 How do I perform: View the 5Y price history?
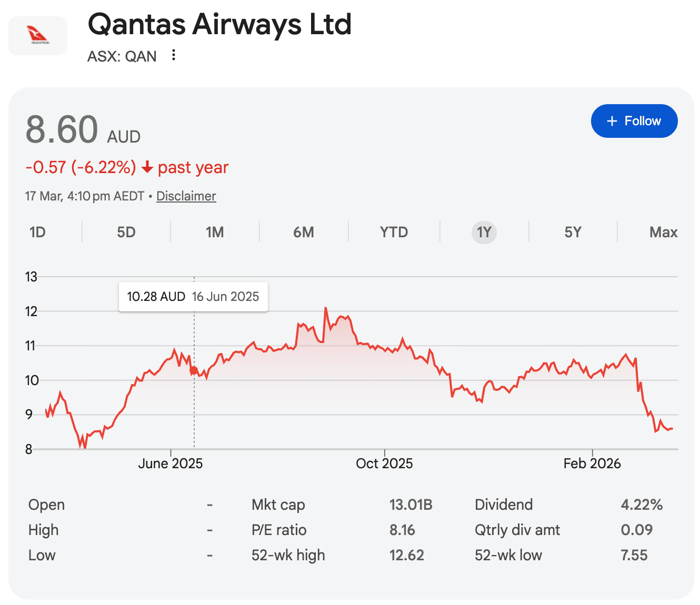coord(573,232)
